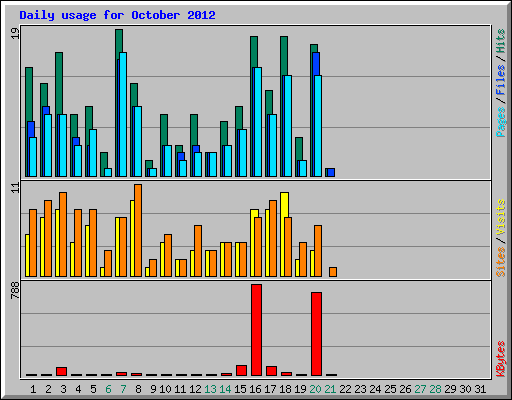
Task: Select day 5 label on the x-axis
Action: click(x=93, y=389)
